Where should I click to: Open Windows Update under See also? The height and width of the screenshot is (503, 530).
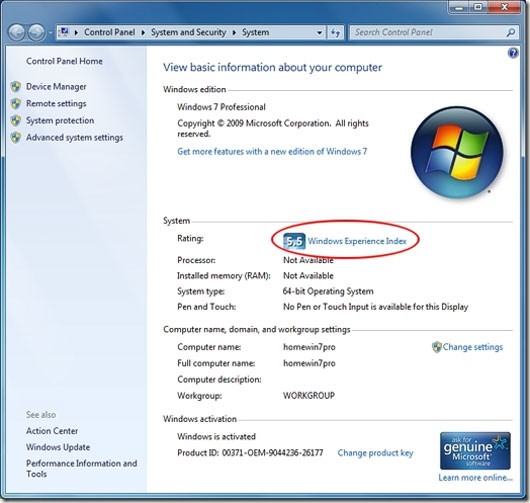click(x=58, y=447)
